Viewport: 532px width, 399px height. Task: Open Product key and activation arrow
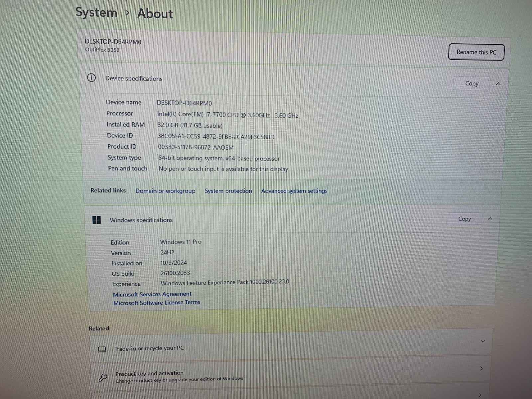[x=481, y=368]
